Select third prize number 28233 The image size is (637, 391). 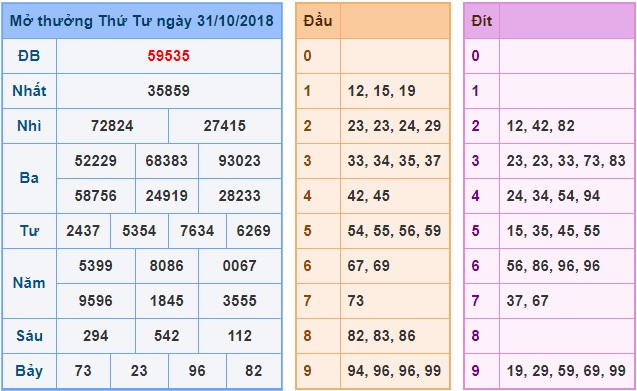pos(240,196)
